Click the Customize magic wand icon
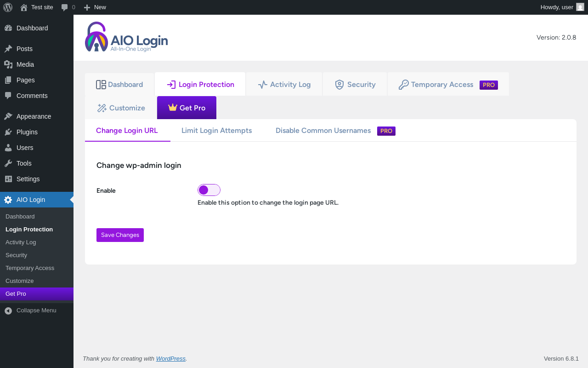588x368 pixels. (102, 108)
